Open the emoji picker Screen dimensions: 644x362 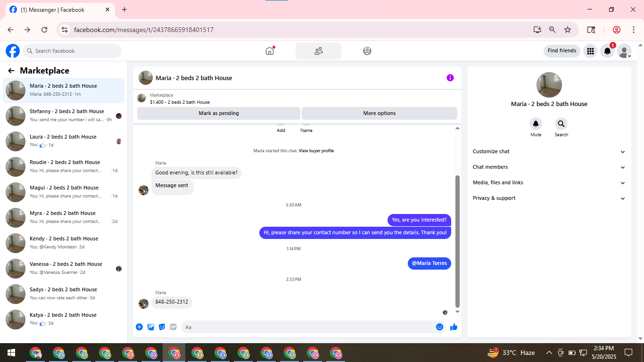439,327
